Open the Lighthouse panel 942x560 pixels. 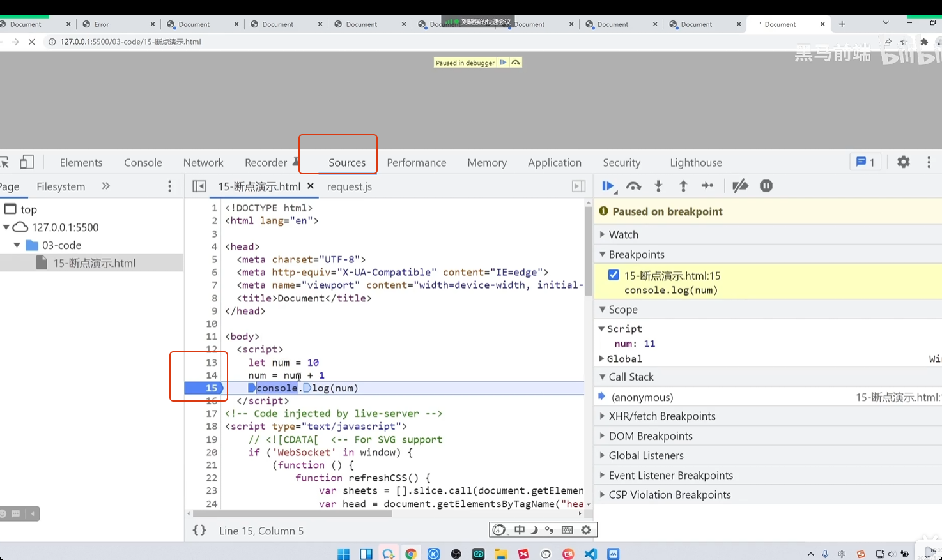(x=696, y=162)
